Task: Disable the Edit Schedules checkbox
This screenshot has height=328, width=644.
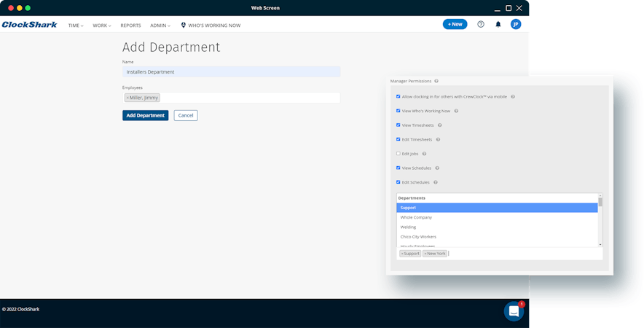Action: coord(398,182)
